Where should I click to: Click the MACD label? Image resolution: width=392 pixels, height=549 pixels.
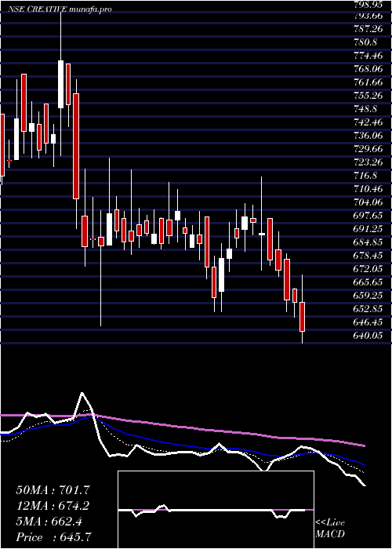(330, 534)
